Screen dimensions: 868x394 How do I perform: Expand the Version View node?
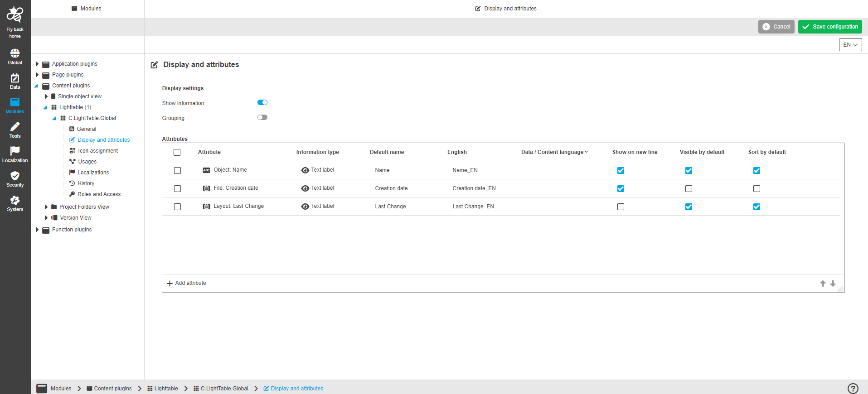[x=46, y=218]
